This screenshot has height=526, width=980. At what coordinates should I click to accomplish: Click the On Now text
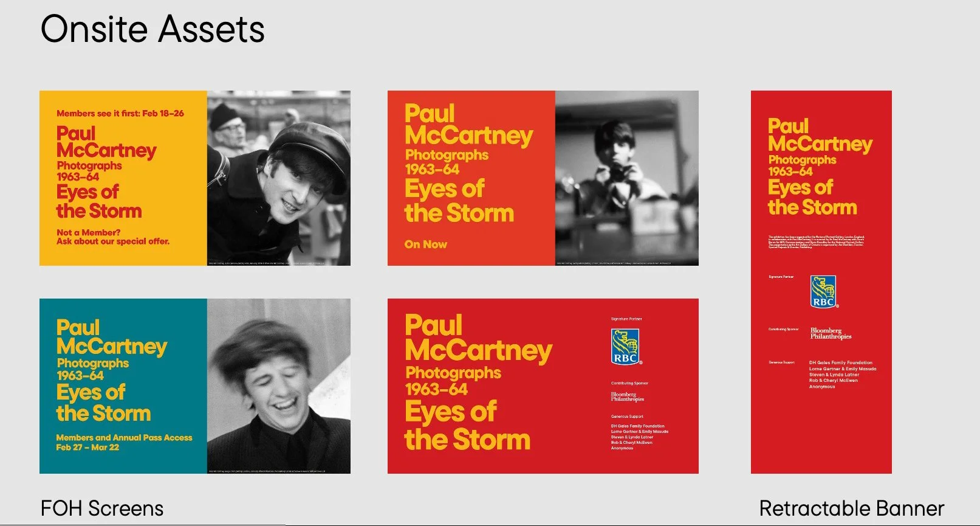click(426, 244)
